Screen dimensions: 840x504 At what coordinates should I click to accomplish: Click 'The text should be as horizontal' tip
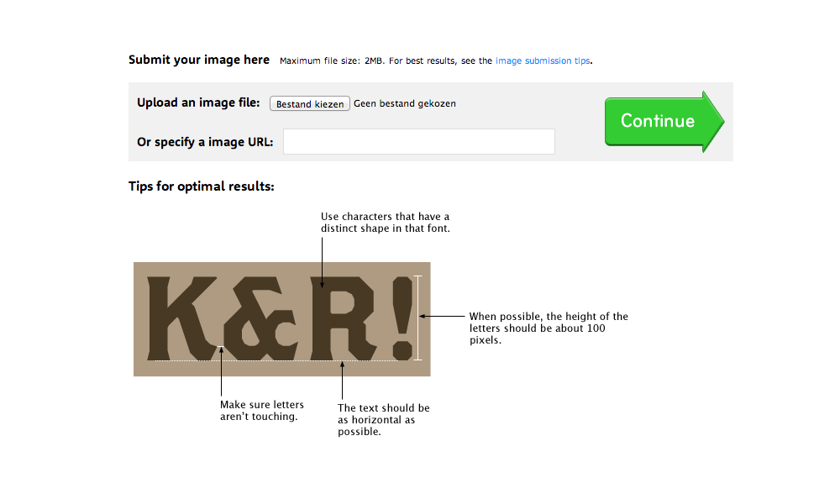[384, 419]
